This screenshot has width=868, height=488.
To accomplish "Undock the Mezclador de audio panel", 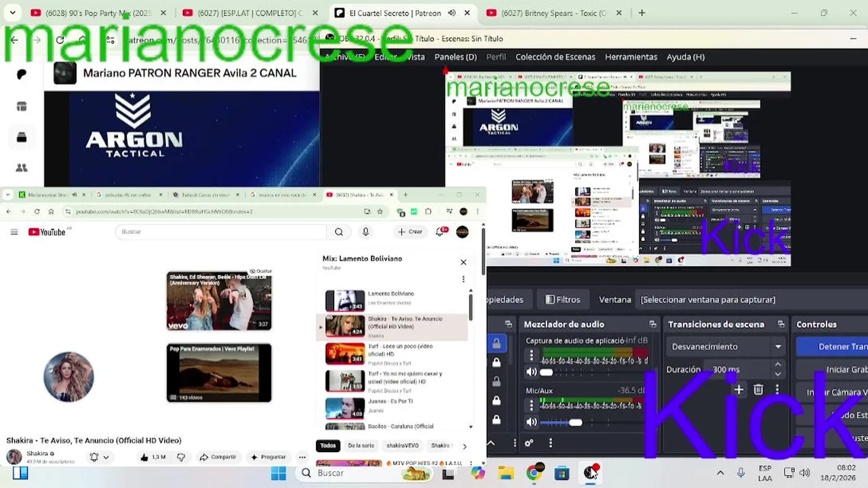I will [652, 325].
